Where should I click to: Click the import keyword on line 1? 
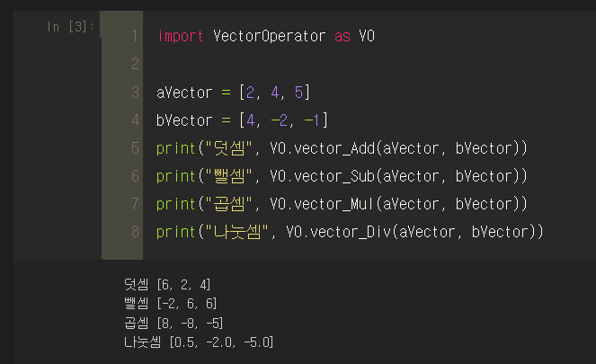pos(181,37)
